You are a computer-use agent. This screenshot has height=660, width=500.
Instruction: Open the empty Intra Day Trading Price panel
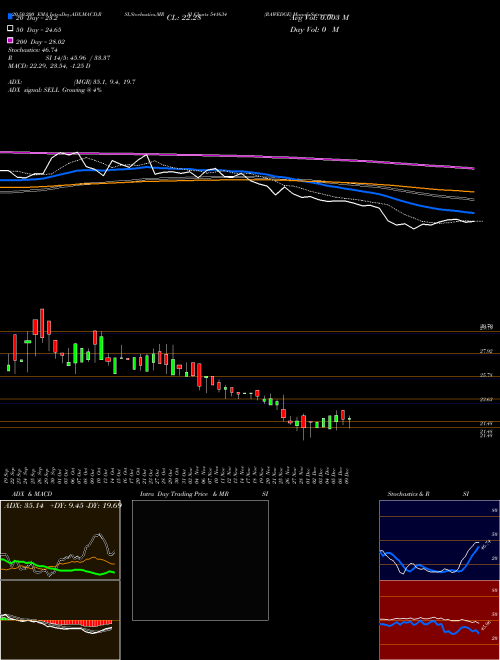tap(200, 560)
